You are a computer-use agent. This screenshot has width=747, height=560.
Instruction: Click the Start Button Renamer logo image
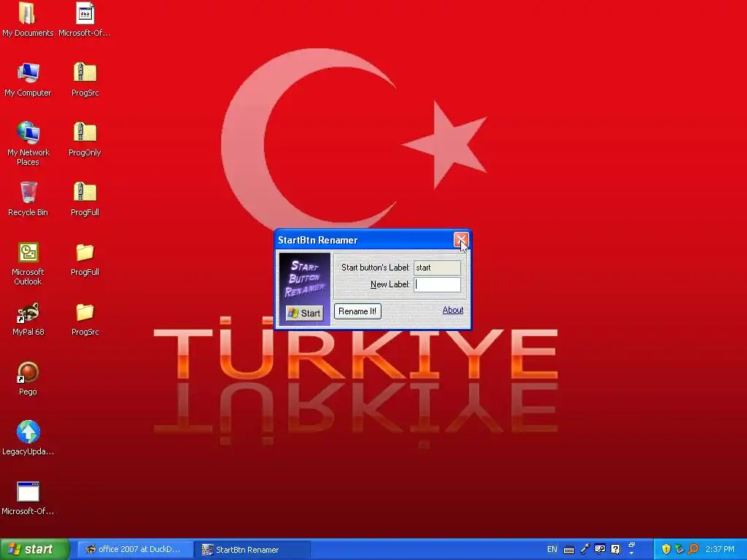tap(305, 289)
